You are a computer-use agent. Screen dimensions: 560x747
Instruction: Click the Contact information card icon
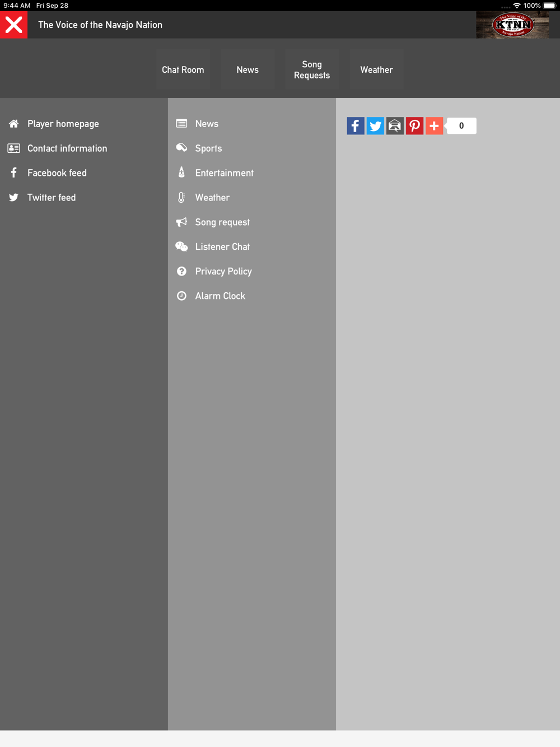coord(13,148)
